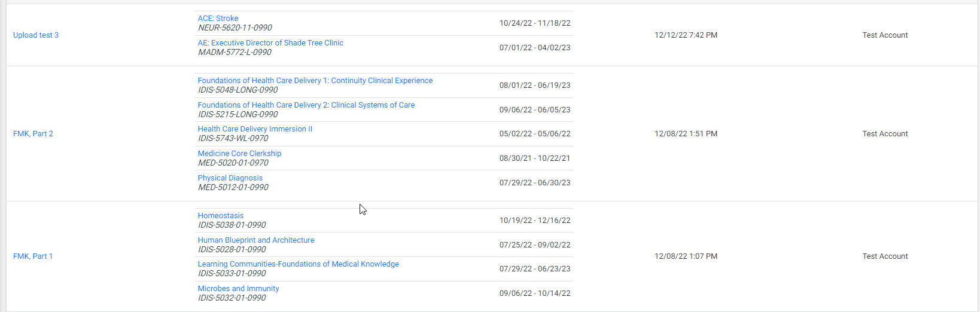Screen dimensions: 980x312
Task: Select course code NEUR-5620-11-0990
Action: pos(235,28)
